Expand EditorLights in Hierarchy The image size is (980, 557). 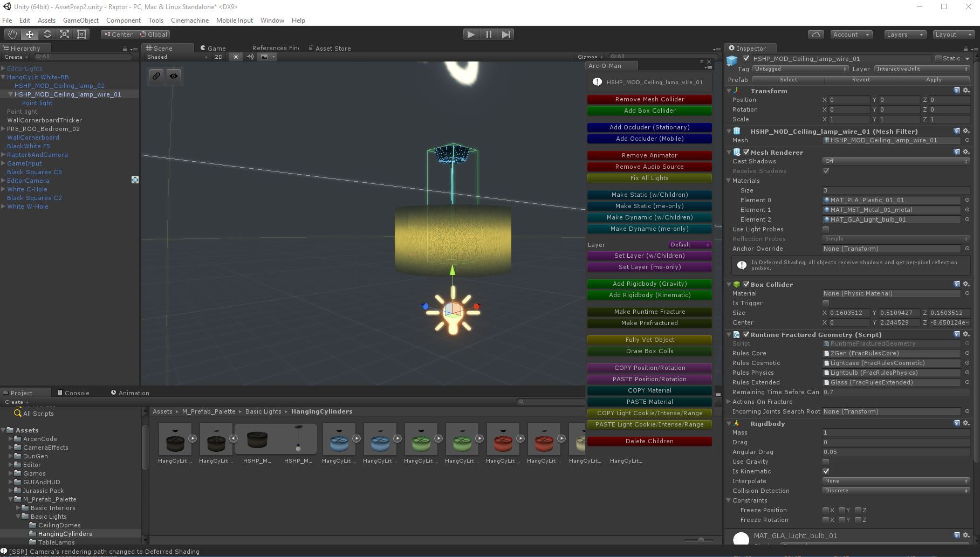[x=3, y=68]
